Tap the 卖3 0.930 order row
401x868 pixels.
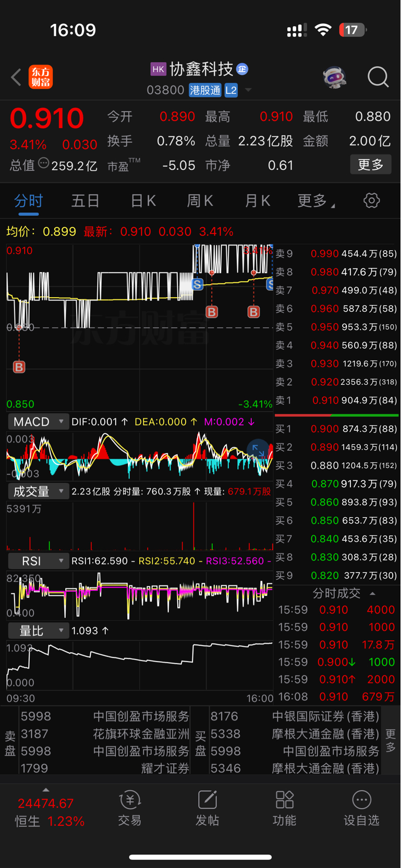(336, 364)
